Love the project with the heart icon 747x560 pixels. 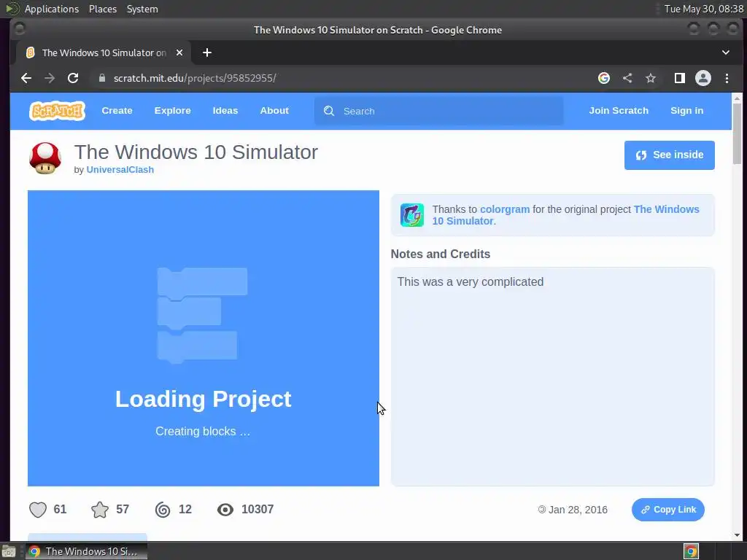(38, 510)
